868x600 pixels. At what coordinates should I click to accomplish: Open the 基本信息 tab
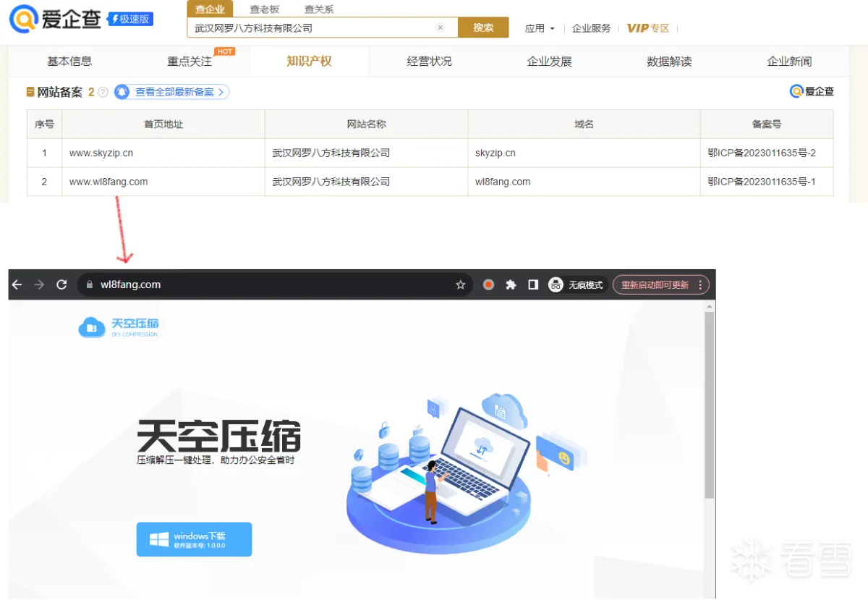point(69,62)
